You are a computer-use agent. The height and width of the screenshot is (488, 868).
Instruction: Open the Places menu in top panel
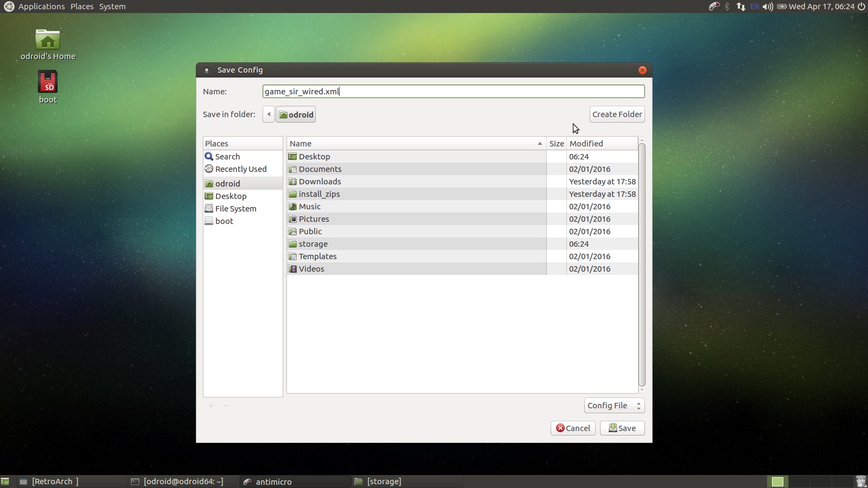tap(82, 7)
